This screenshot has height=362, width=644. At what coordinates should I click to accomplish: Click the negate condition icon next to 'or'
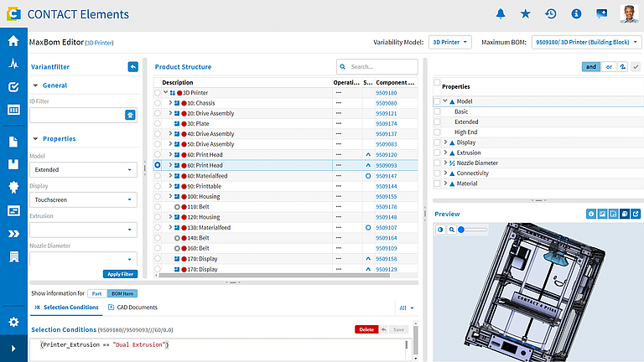[623, 66]
